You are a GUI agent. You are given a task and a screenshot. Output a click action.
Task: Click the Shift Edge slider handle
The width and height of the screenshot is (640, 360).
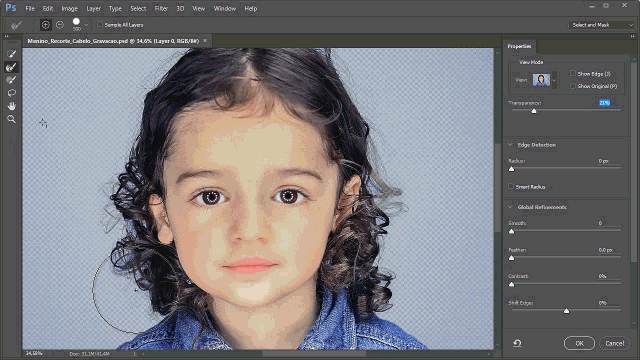click(567, 311)
